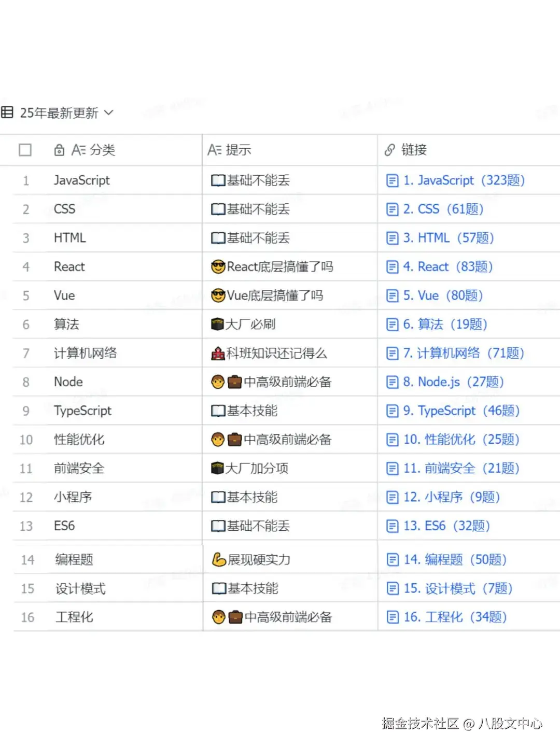
Task: Click the text field type icon in 分类 header
Action: 79,150
